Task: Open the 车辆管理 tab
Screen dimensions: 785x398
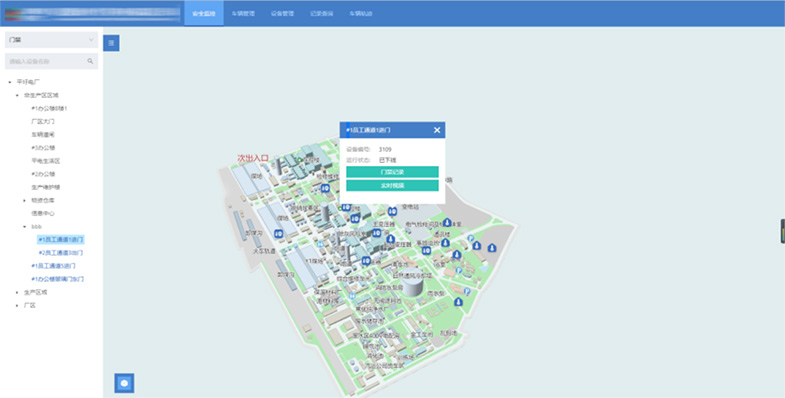Action: point(243,14)
